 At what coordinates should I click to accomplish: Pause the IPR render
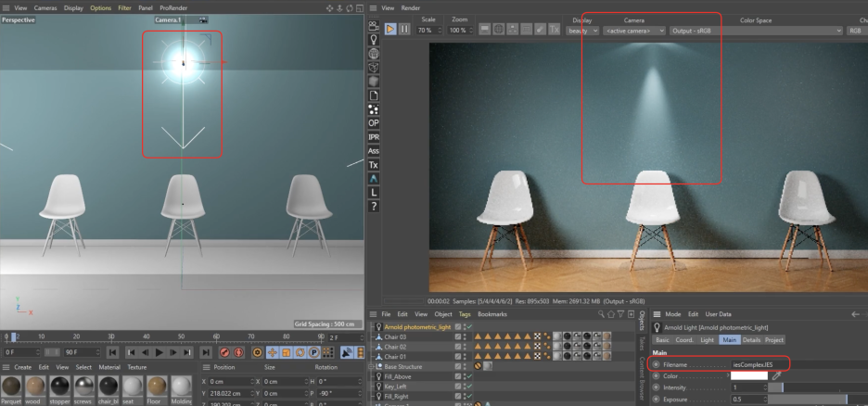tap(404, 29)
